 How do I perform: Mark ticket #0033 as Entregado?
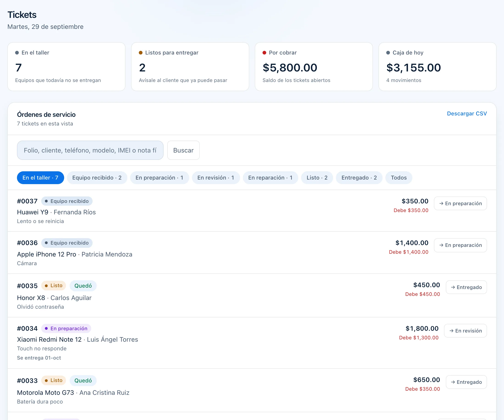[x=466, y=382]
